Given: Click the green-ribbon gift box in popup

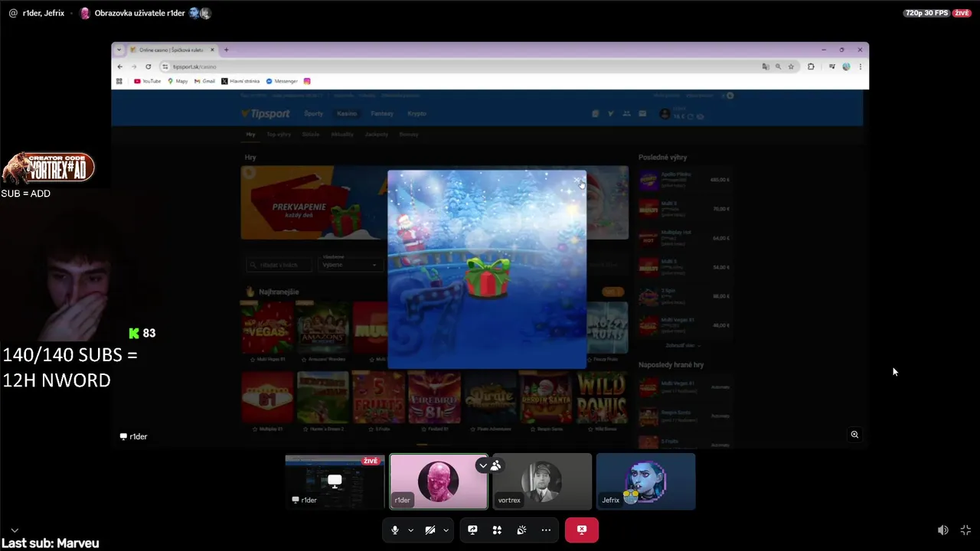Looking at the screenshot, I should tap(488, 277).
